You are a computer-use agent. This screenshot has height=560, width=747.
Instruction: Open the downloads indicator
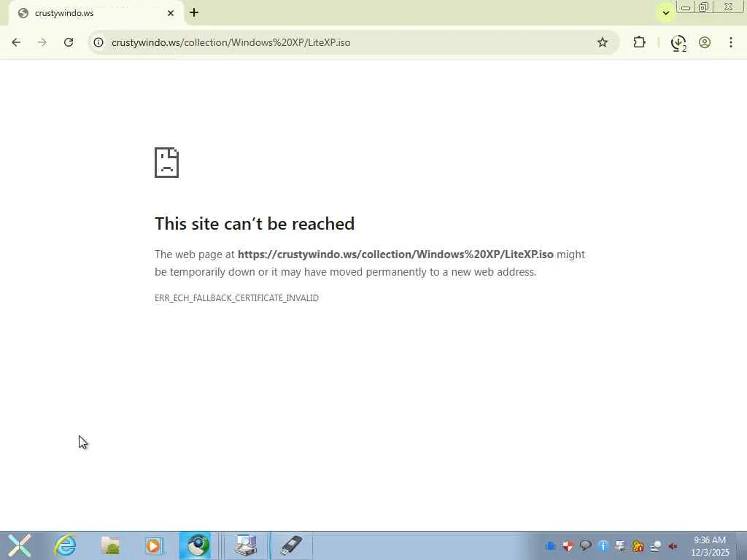[x=678, y=43]
